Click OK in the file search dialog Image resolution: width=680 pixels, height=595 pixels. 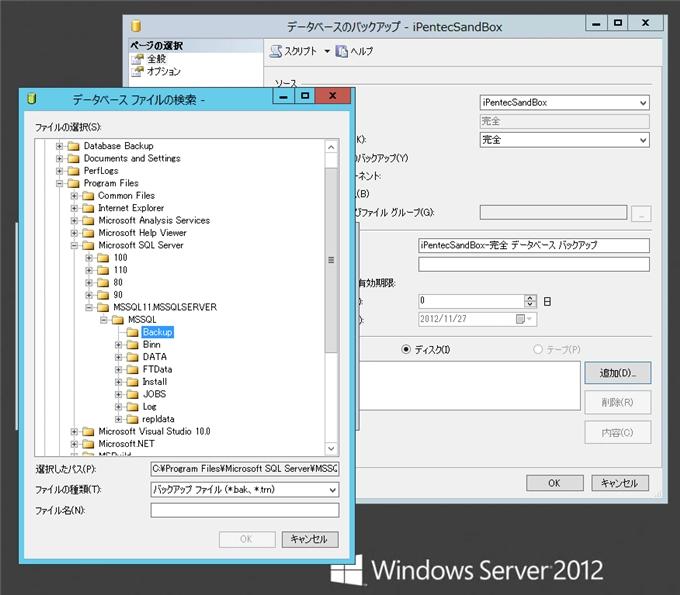click(x=247, y=539)
